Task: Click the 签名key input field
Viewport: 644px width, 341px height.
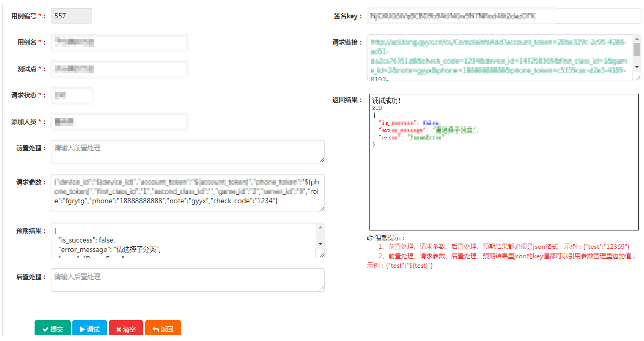Action: pos(504,16)
